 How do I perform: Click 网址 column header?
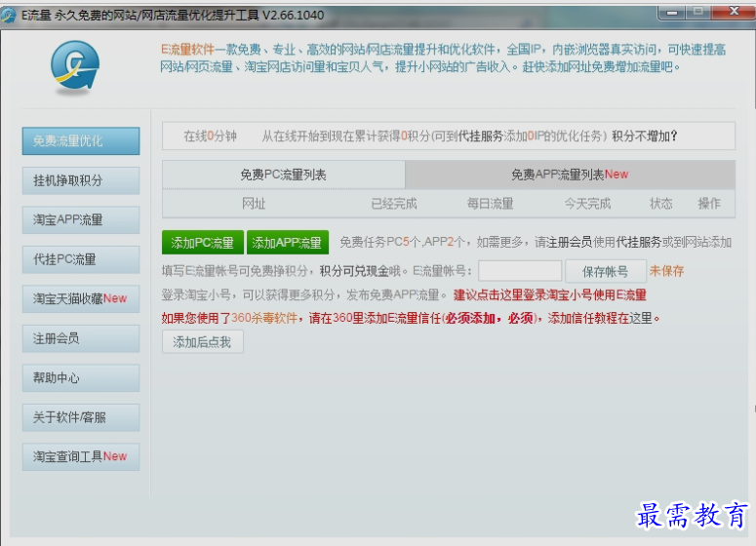(254, 204)
